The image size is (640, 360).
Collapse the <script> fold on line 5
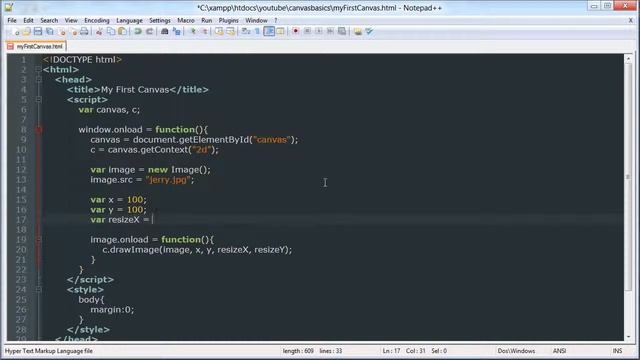pyautogui.click(x=38, y=100)
